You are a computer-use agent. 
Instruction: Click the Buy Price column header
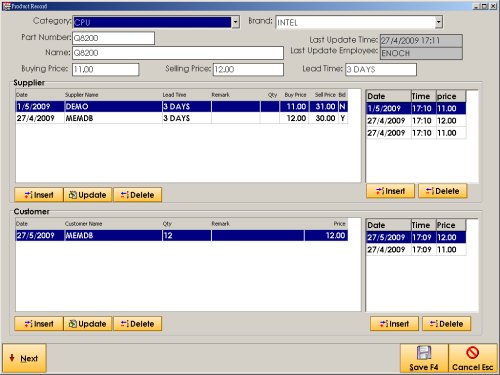coord(295,95)
